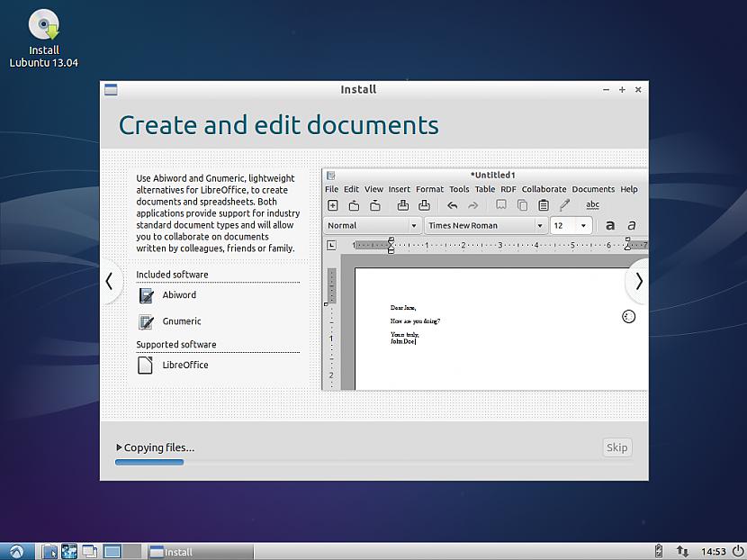The height and width of the screenshot is (560, 747).
Task: Open the Documents menu in Abiword
Action: point(593,189)
